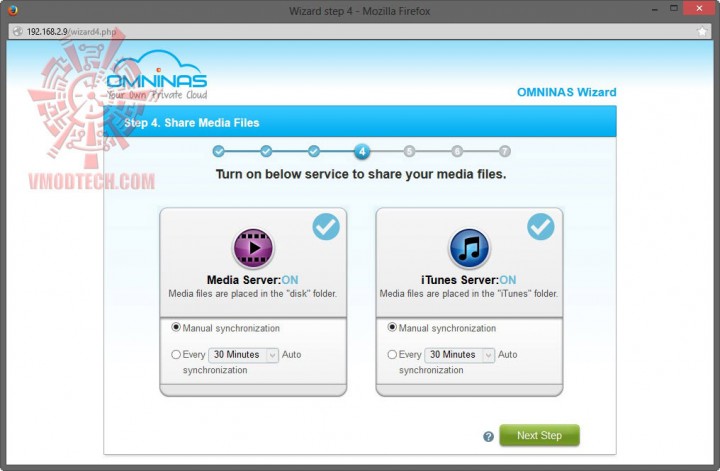Minimize the Firefox window

[654, 9]
